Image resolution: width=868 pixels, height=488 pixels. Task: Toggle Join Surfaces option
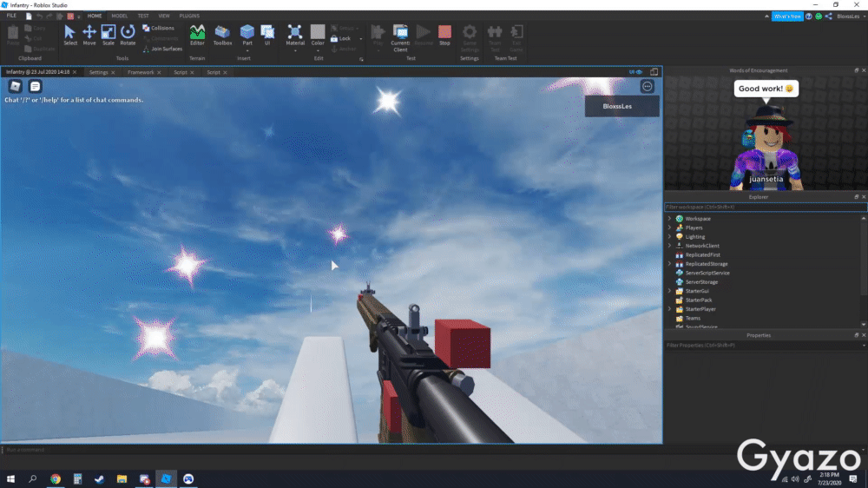click(162, 49)
